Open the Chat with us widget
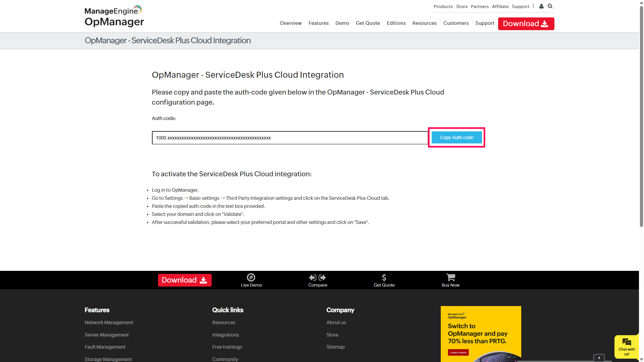 (x=626, y=347)
